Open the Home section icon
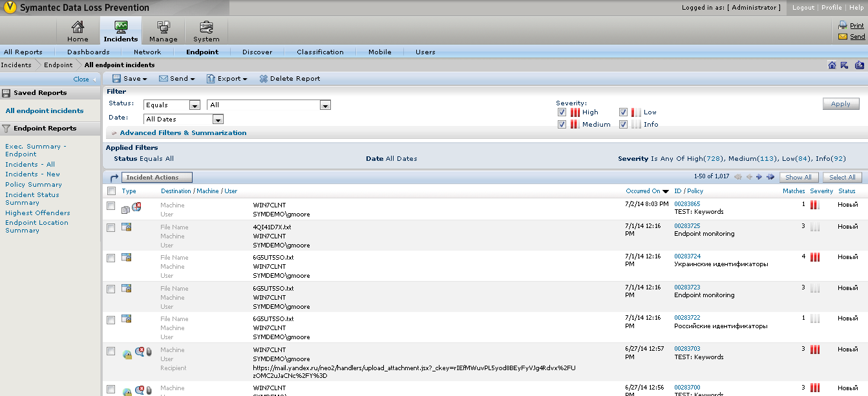868x396 pixels. [78, 26]
